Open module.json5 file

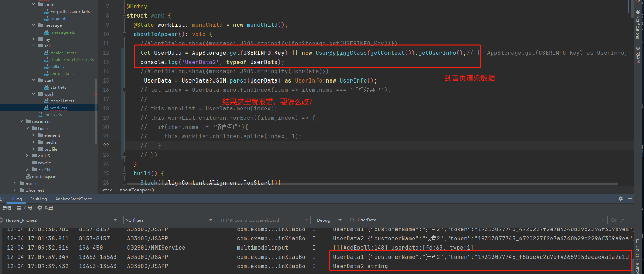[45, 177]
